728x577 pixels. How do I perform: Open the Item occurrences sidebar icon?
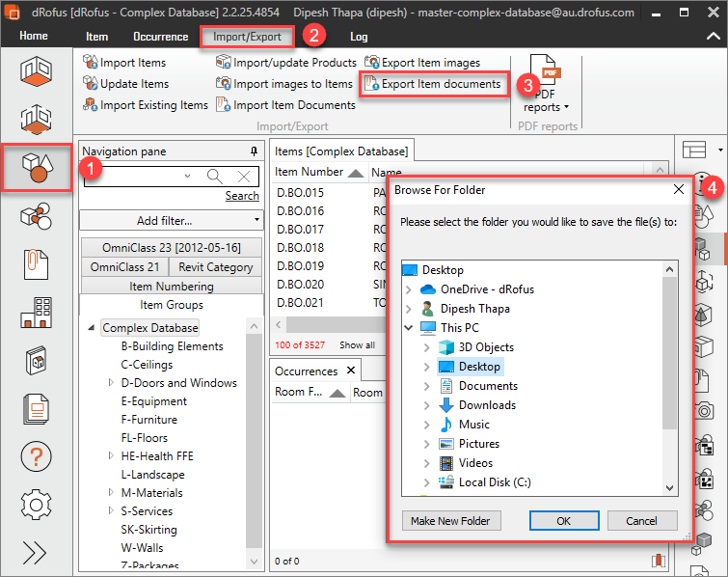[x=36, y=216]
